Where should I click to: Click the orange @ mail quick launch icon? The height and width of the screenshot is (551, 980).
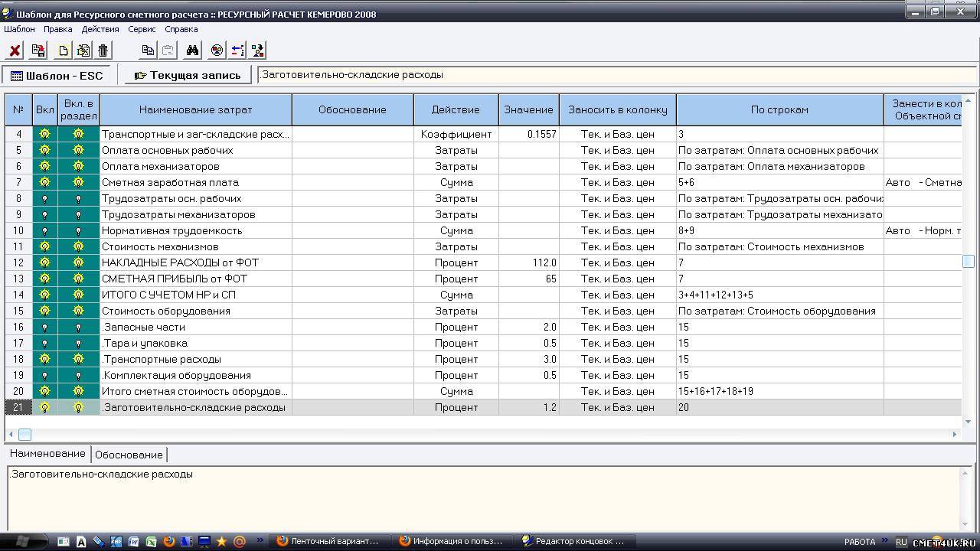(x=239, y=541)
